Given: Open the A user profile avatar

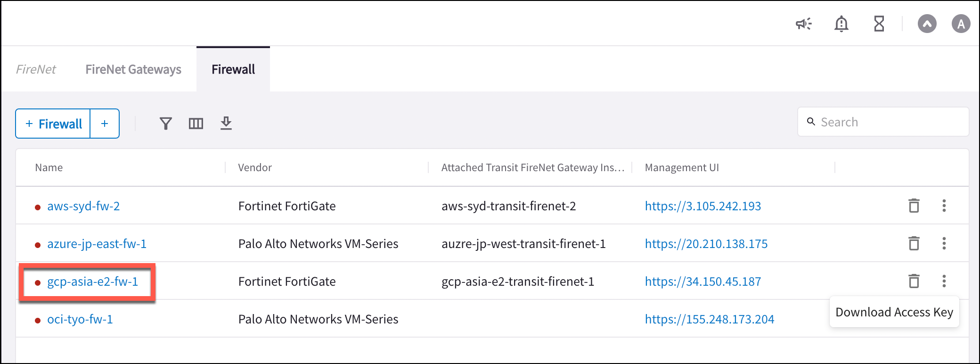Looking at the screenshot, I should click(x=961, y=24).
